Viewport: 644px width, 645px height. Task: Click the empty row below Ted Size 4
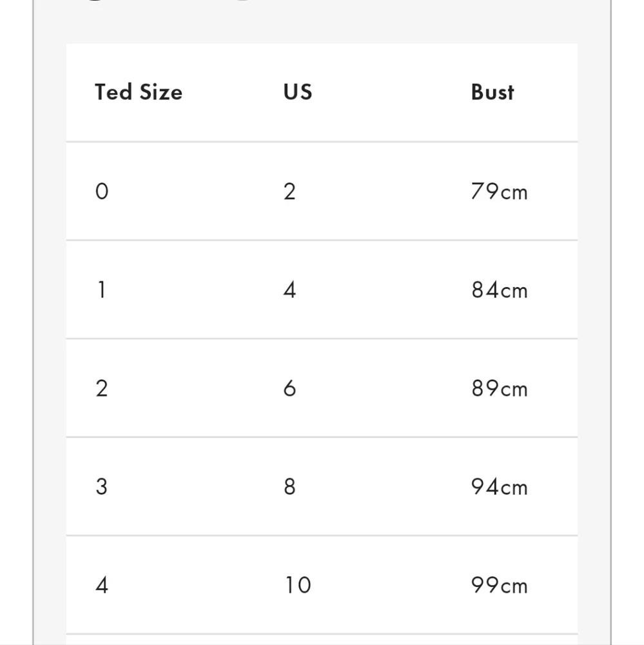(x=321, y=639)
